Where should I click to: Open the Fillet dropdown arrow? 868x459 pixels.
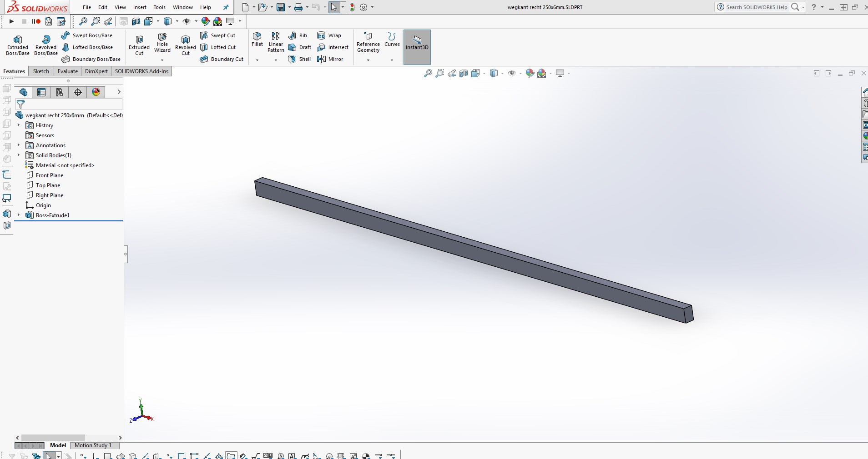[x=257, y=60]
